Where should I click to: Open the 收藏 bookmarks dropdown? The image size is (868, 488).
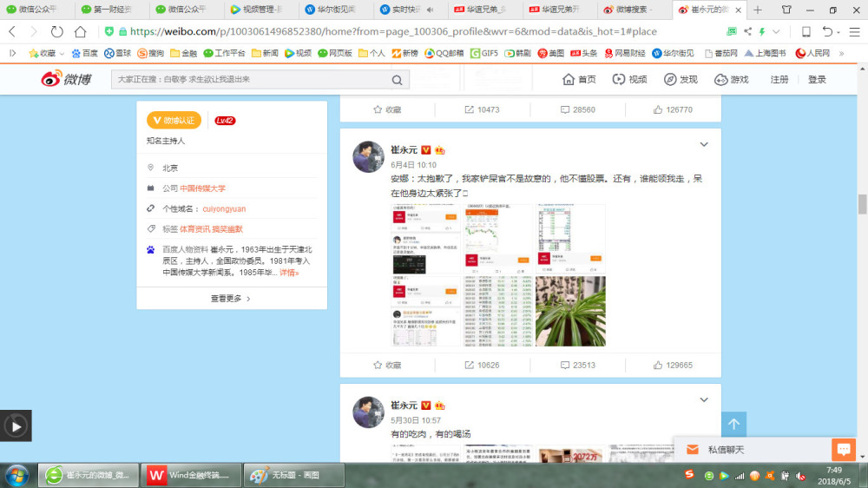[x=47, y=53]
